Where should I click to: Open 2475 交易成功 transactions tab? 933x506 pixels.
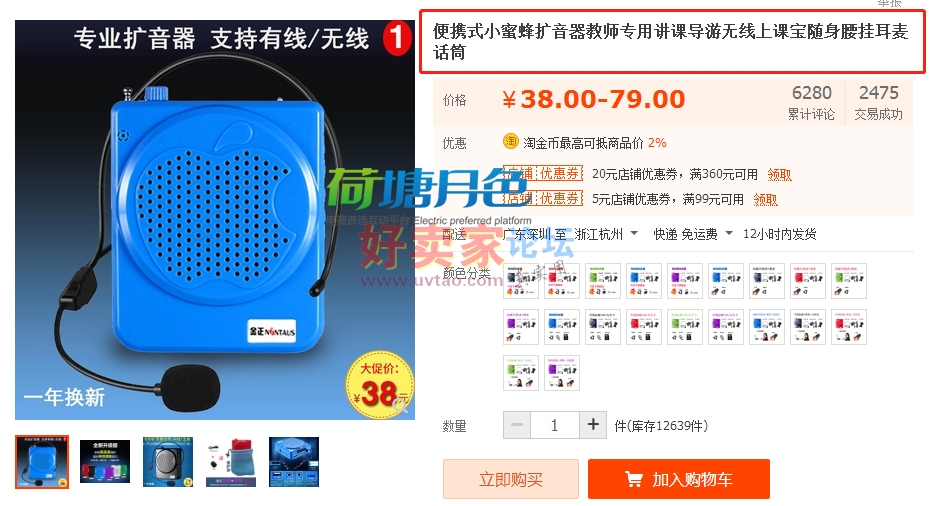point(878,102)
